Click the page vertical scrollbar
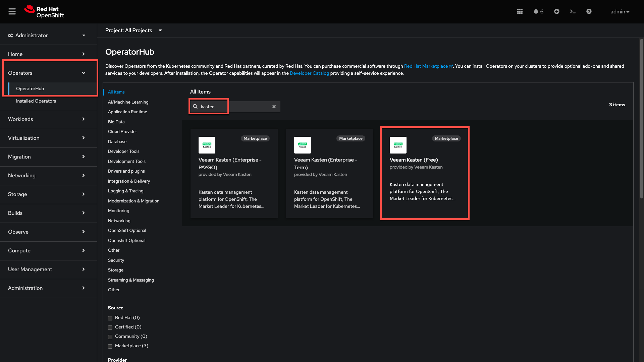Viewport: 644px width, 362px height. click(x=641, y=118)
